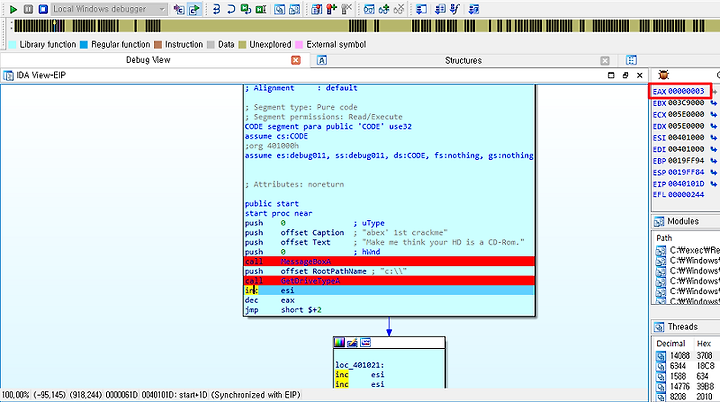720x402 pixels.
Task: Click the IDA View-EIP title icon
Action: 8,75
